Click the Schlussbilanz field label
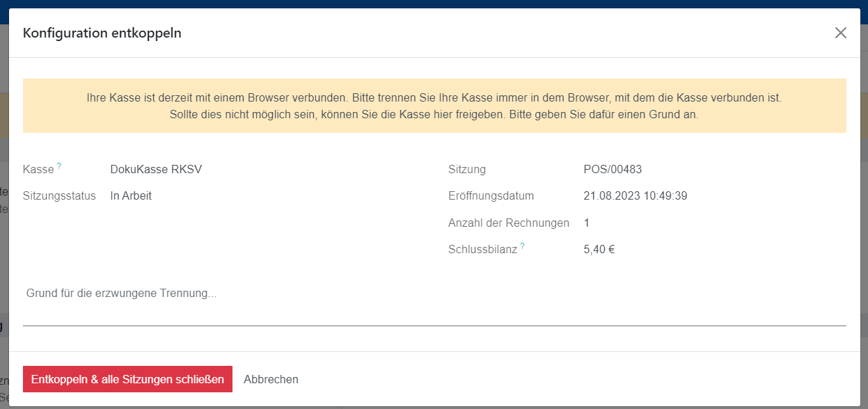This screenshot has width=868, height=409. pos(482,250)
